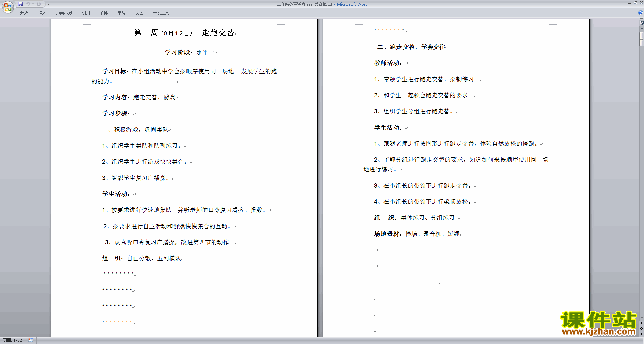
Task: Click the line 学习内容：跑走交替、游戏
Action: pos(139,97)
